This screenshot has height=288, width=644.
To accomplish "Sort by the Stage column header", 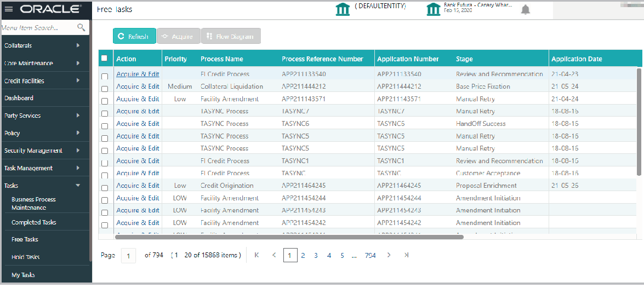I will point(464,59).
